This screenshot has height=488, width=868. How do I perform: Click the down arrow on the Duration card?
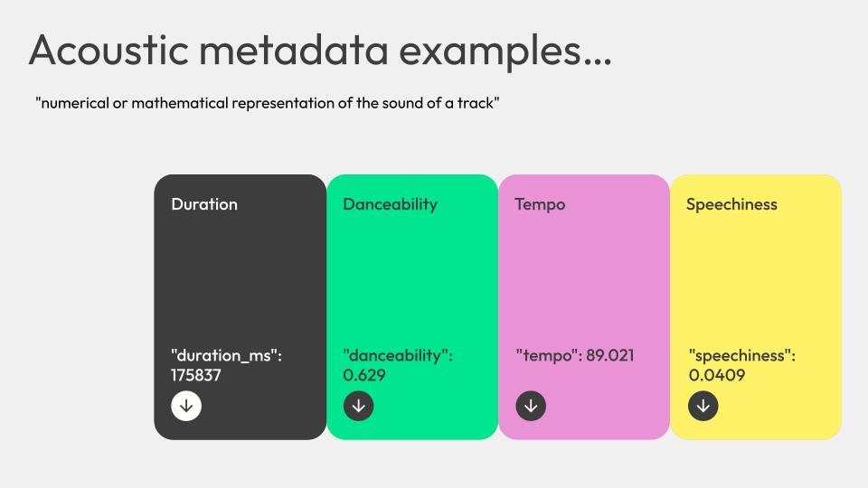[x=186, y=406]
